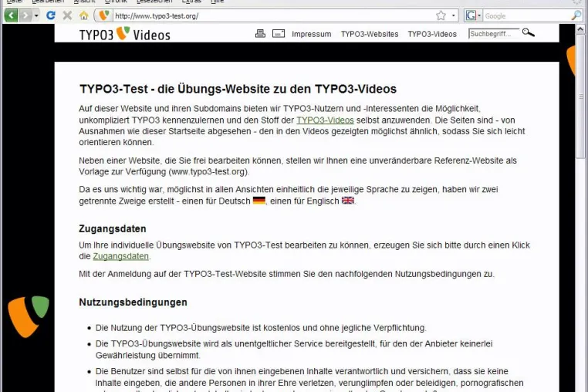Reload the page with the blue refresh icon

coord(51,15)
